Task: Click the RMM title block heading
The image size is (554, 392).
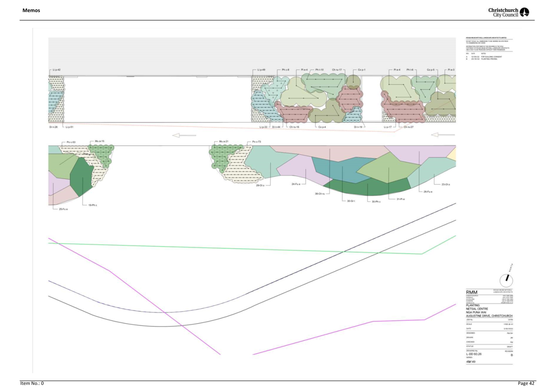Action: pos(472,292)
